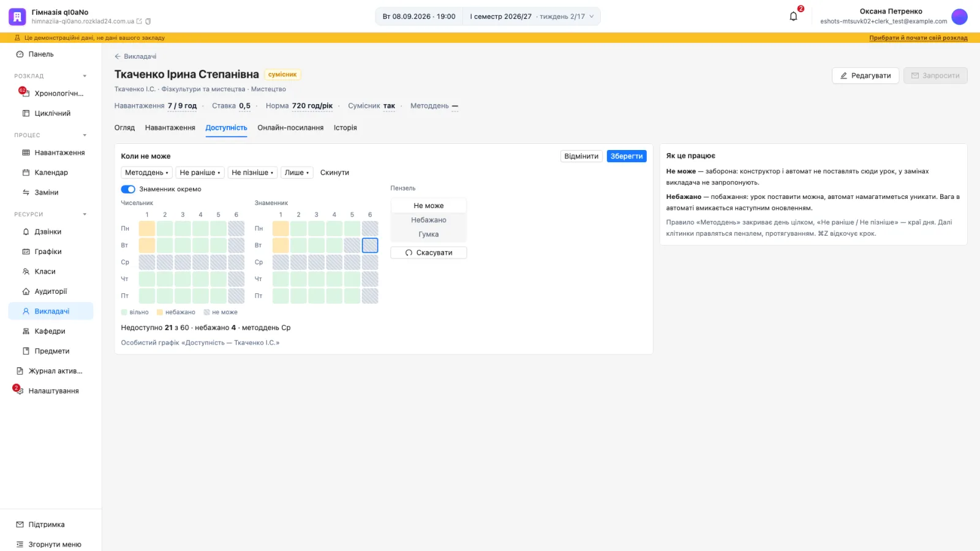980x551 pixels.
Task: Click the user avatar circle
Action: coord(959,17)
